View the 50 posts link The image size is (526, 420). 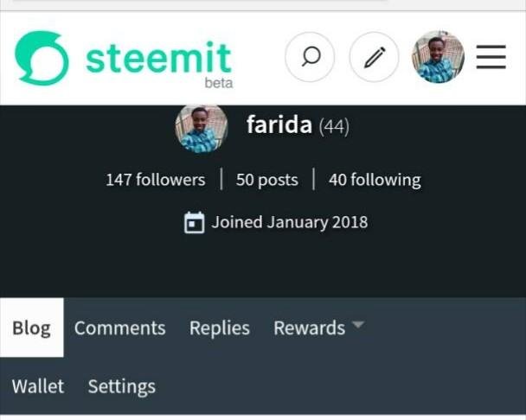coord(266,180)
